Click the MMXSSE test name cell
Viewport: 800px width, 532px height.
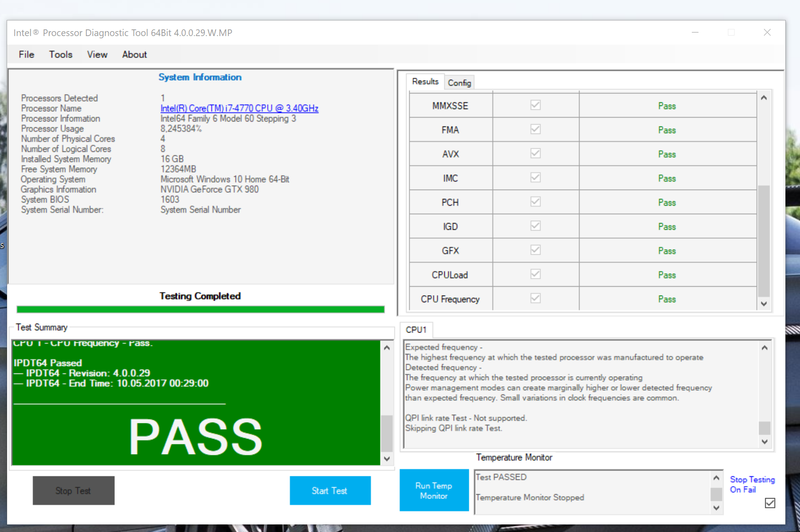point(451,106)
